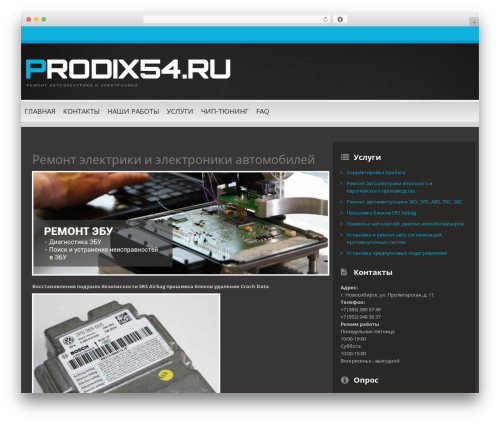Click the document icon next to Контакты

(x=344, y=272)
